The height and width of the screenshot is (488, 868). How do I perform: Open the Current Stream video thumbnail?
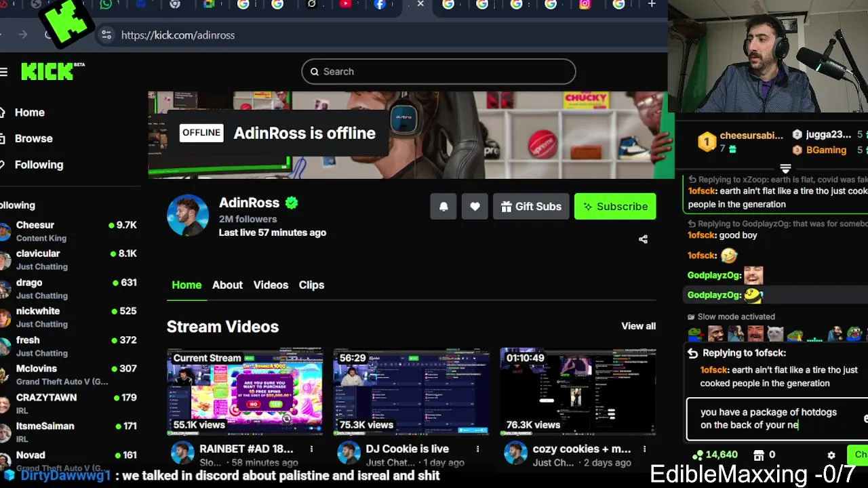(x=245, y=391)
